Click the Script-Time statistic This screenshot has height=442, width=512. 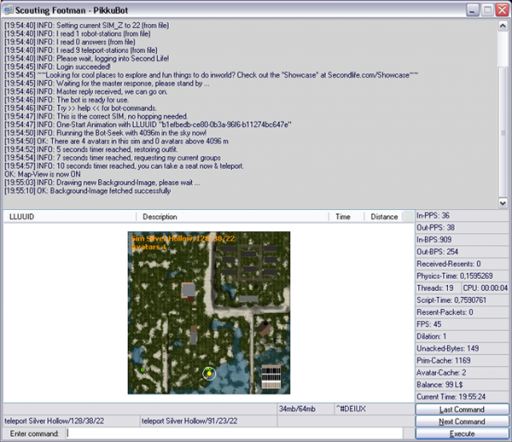click(x=462, y=300)
